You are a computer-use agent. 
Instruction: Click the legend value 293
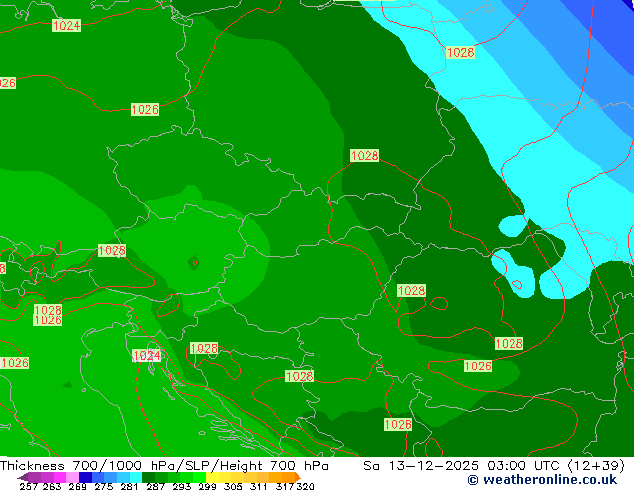181,486
